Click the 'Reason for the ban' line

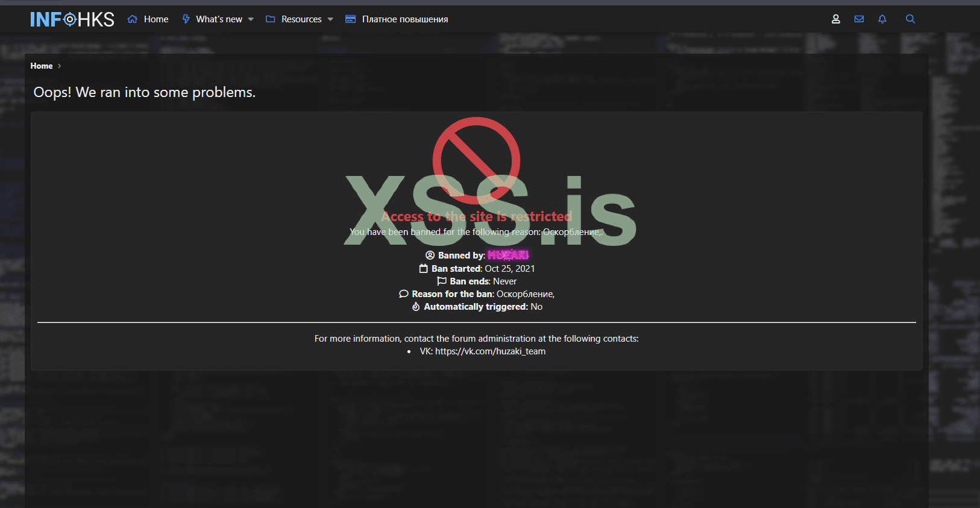(x=477, y=294)
